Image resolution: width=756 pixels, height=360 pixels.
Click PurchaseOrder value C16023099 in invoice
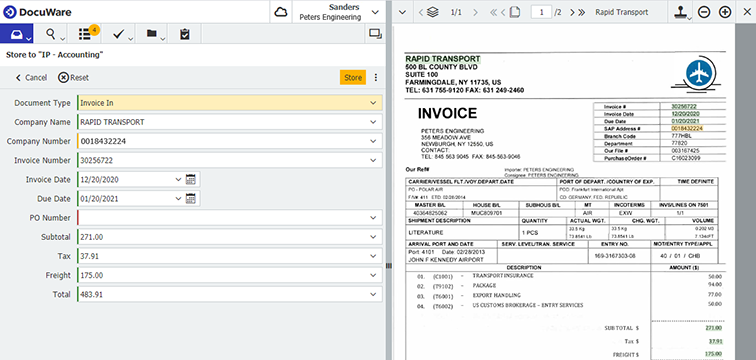coord(685,158)
